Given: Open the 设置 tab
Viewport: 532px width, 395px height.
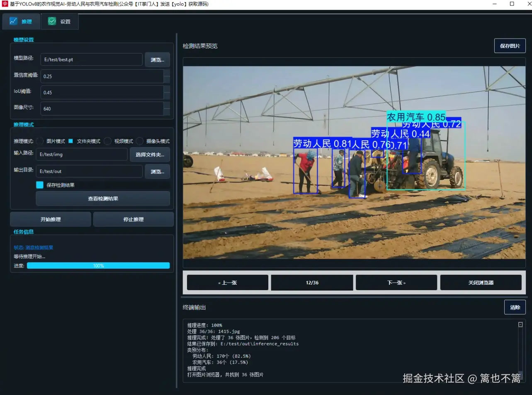Looking at the screenshot, I should (x=60, y=21).
